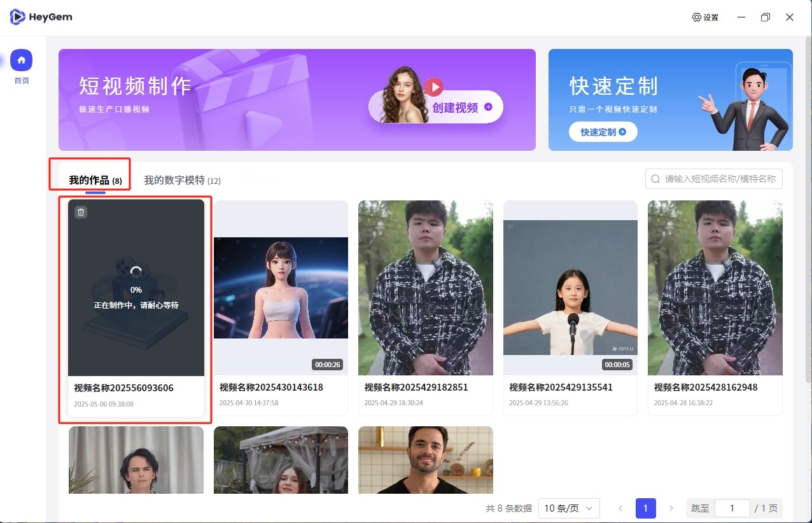Delete the rendering video using its trash icon
The width and height of the screenshot is (812, 523).
click(x=80, y=211)
